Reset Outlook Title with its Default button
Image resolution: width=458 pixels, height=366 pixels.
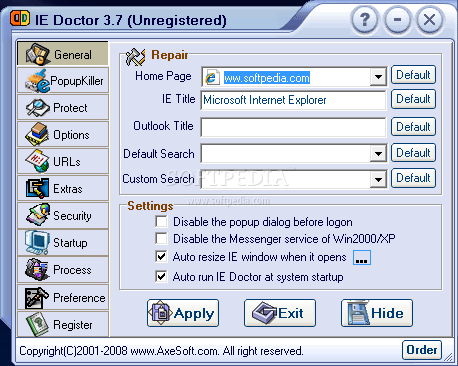click(413, 126)
